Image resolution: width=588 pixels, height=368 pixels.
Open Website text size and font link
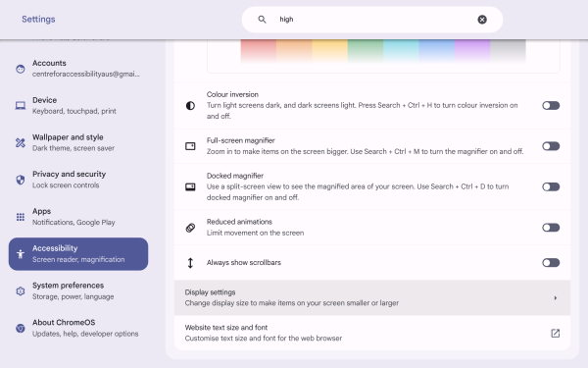point(372,333)
